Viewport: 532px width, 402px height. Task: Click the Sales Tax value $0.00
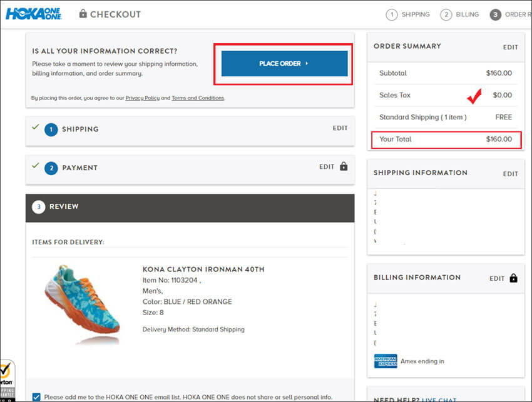point(502,95)
